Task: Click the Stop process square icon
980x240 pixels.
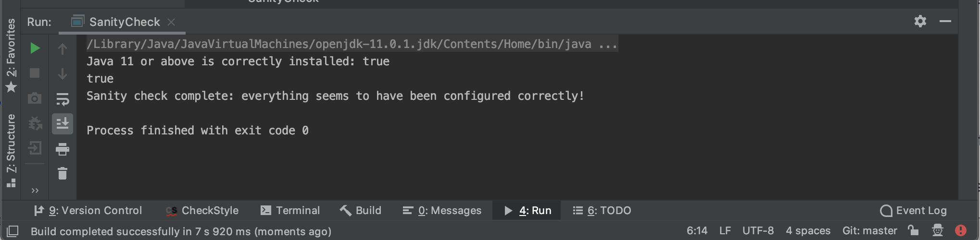Action: [35, 73]
